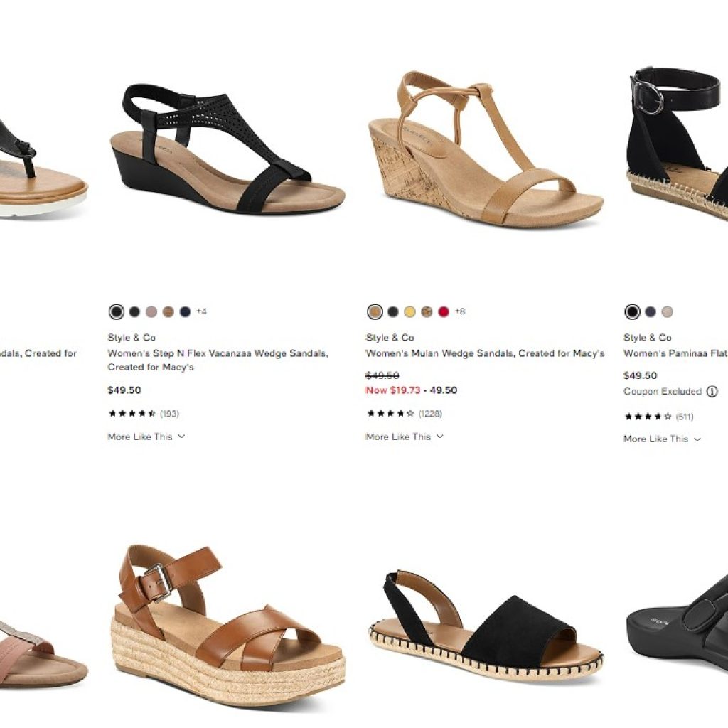The width and height of the screenshot is (728, 728).
Task: Select the red swatch for Mulan sandals
Action: tap(444, 311)
